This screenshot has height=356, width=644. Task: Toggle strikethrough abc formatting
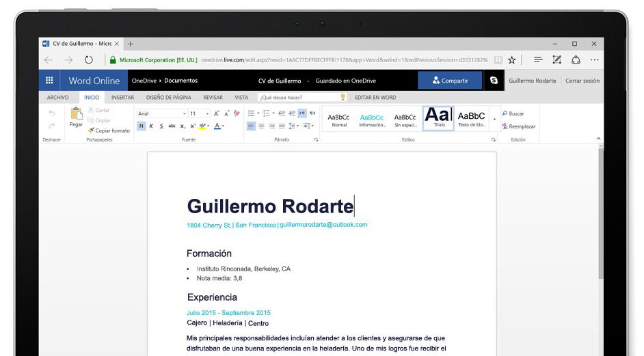click(x=172, y=126)
